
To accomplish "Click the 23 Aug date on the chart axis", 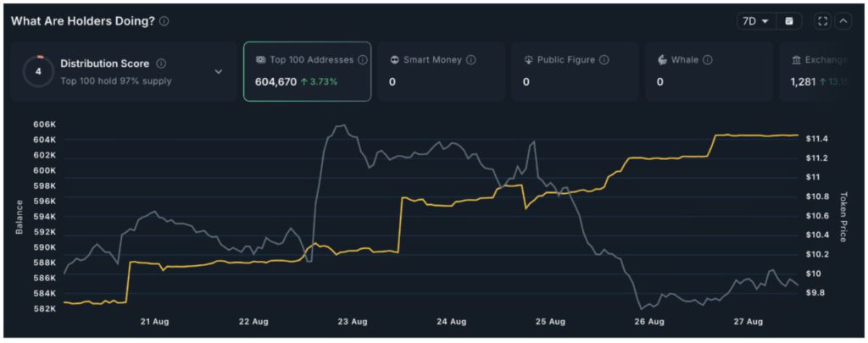I will pyautogui.click(x=352, y=322).
